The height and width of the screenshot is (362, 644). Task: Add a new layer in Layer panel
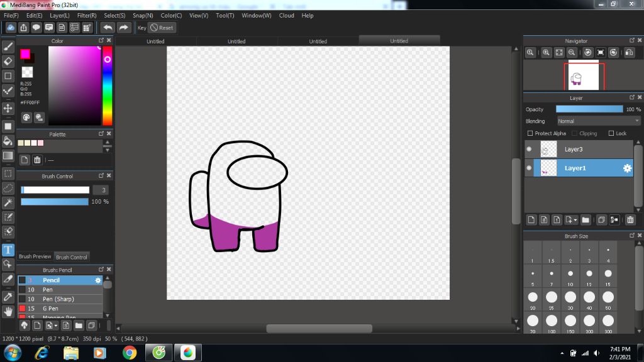tap(531, 220)
